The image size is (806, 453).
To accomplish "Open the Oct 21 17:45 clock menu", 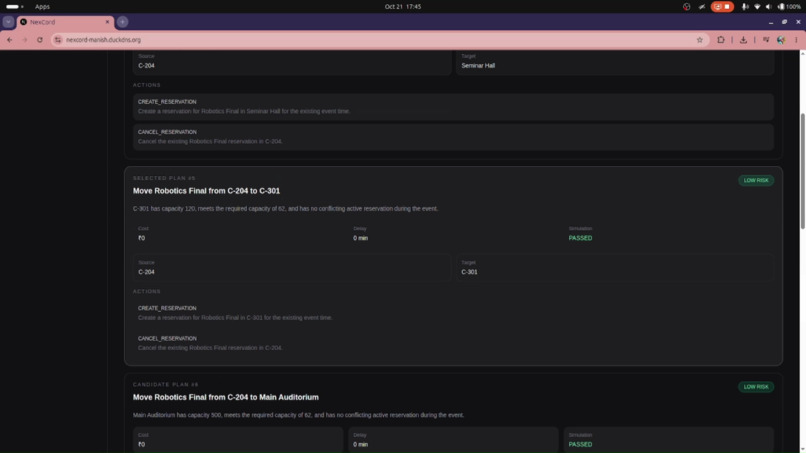I will (x=403, y=7).
